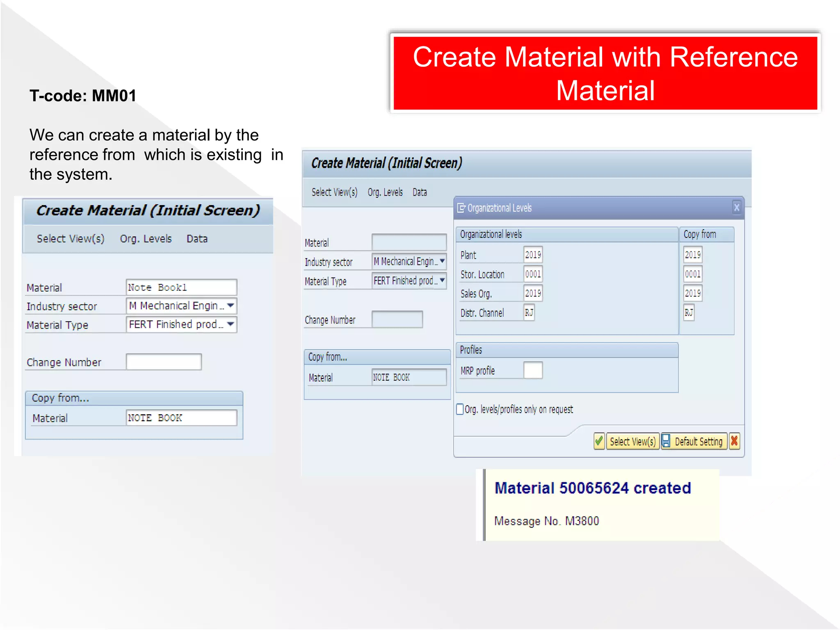Click Plant field under Organizational levels
This screenshot has width=840, height=630.
click(533, 255)
